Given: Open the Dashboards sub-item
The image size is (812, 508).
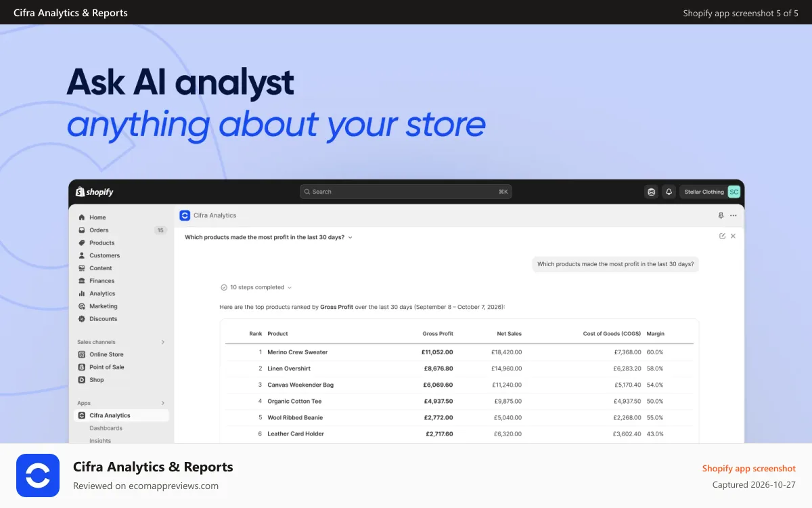Looking at the screenshot, I should coord(106,428).
